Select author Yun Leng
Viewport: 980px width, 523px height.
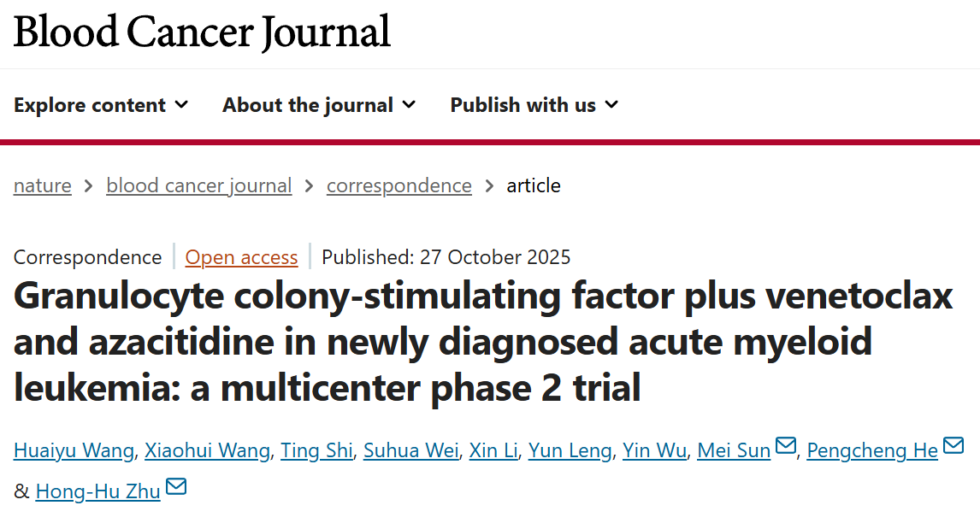point(570,450)
